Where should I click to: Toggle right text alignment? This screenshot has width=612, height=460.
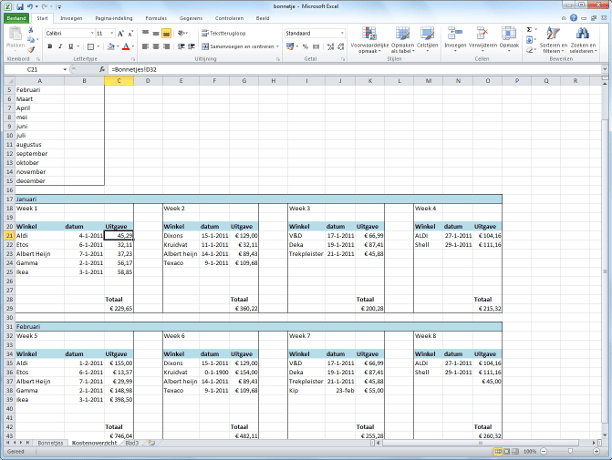(167, 46)
